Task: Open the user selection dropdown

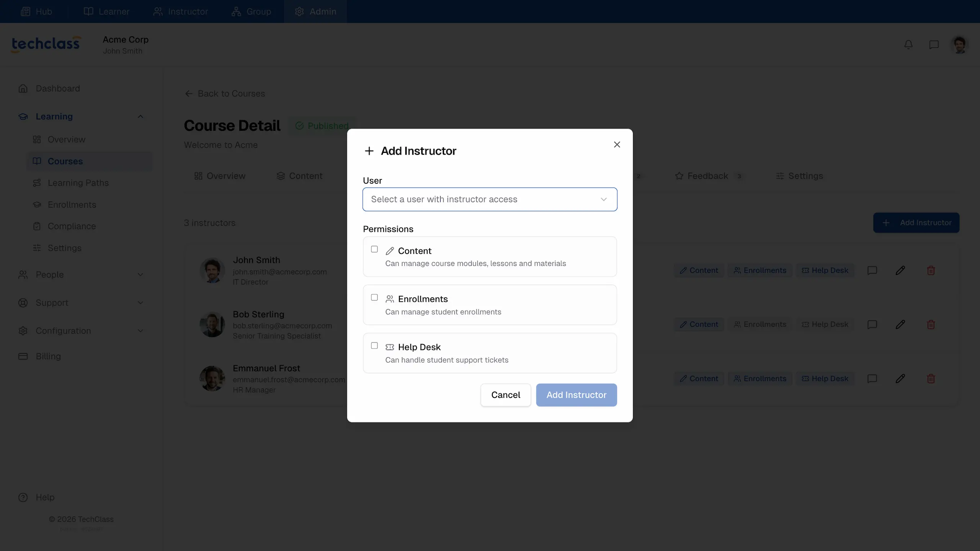Action: (490, 199)
